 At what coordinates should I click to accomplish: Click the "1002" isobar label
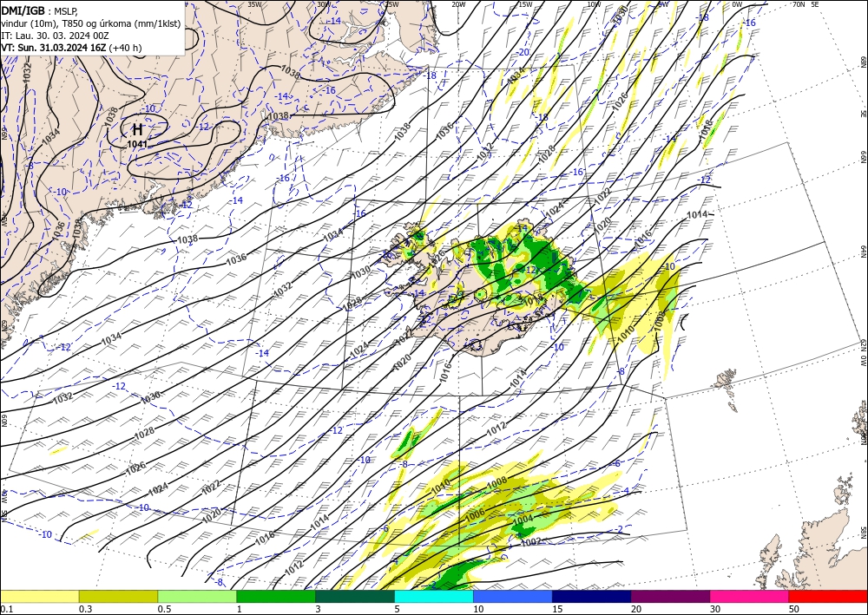pyautogui.click(x=531, y=541)
